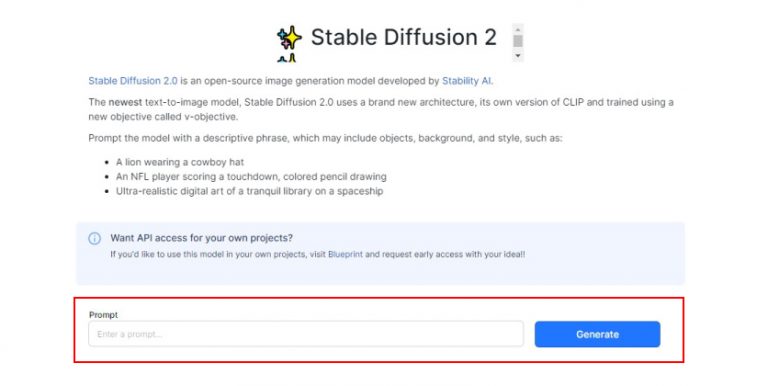
Task: Click the sparkles emoji beside the title
Action: (289, 38)
